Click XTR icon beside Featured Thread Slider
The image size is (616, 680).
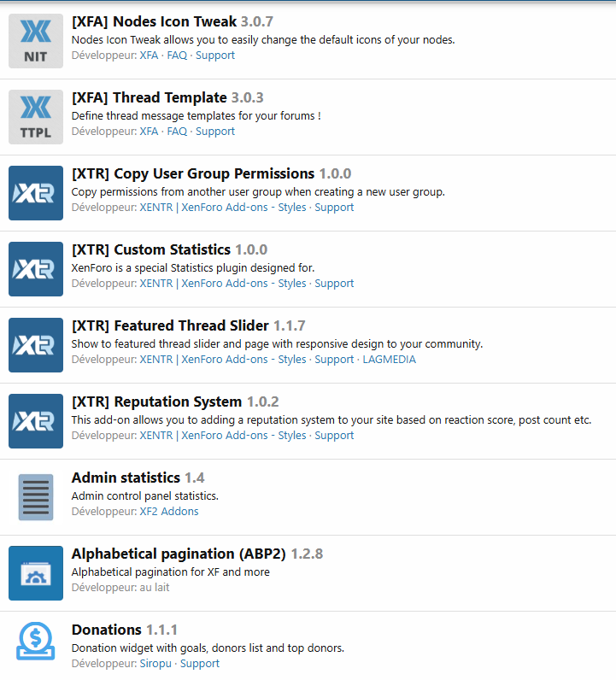pos(36,345)
